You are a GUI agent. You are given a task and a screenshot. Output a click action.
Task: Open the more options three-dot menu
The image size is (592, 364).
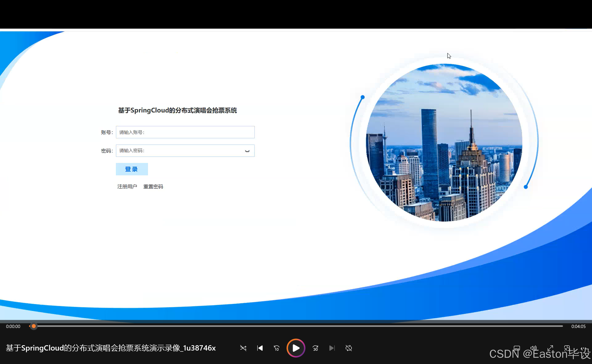tap(584, 348)
